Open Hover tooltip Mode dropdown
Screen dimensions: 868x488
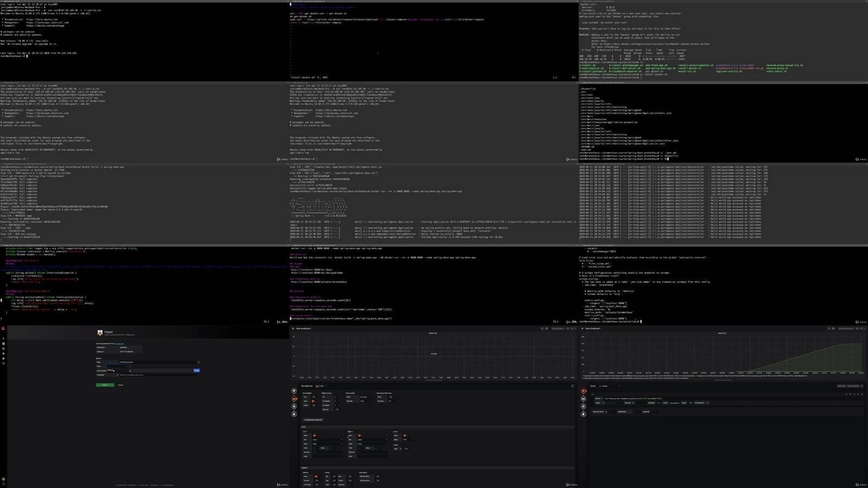366,397
